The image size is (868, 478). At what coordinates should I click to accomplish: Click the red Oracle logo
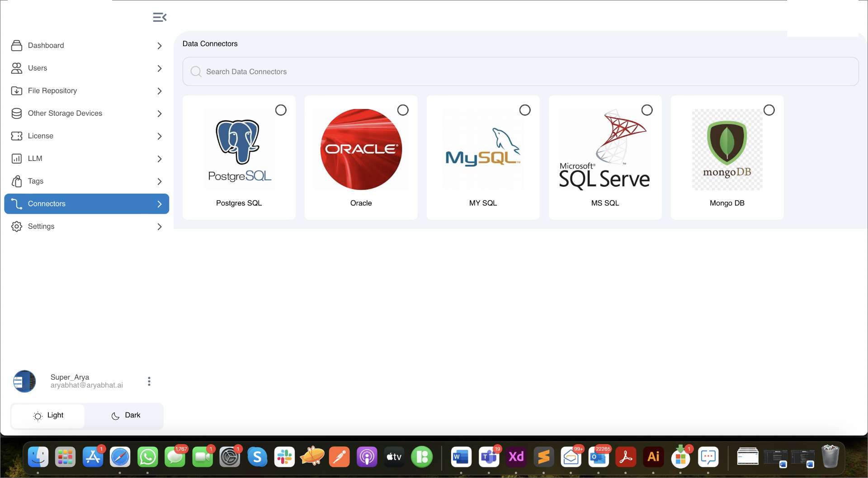click(x=361, y=149)
